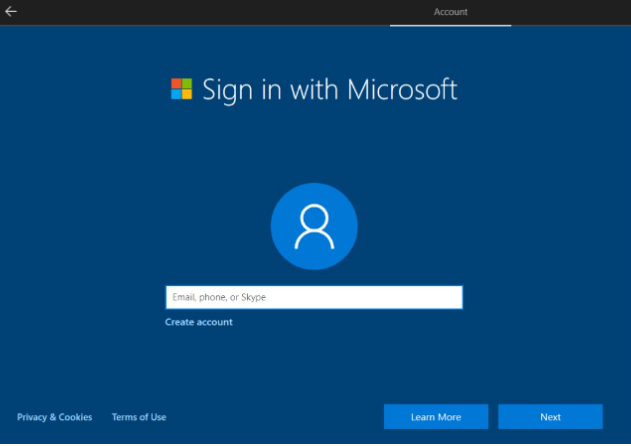Click the Microsoft four-square logo
This screenshot has height=446, width=631.
[x=181, y=89]
